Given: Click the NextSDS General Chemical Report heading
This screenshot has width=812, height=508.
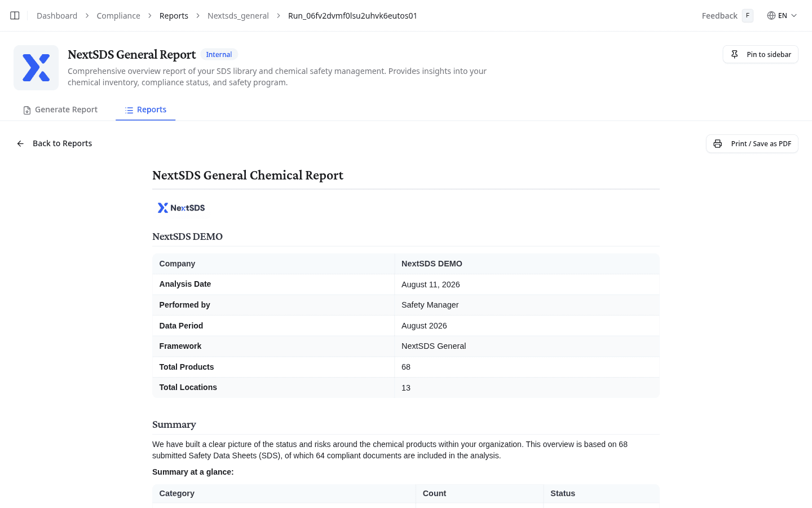Looking at the screenshot, I should click(x=248, y=175).
